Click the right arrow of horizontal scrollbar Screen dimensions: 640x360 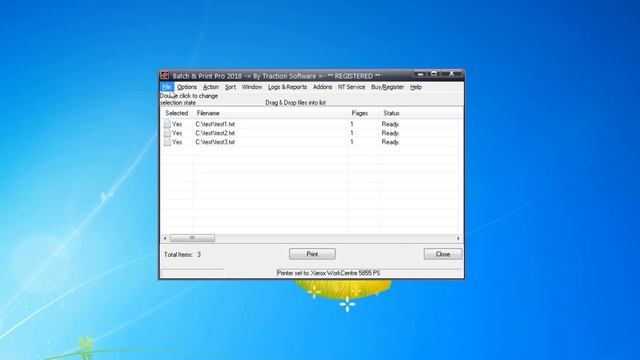pyautogui.click(x=458, y=238)
